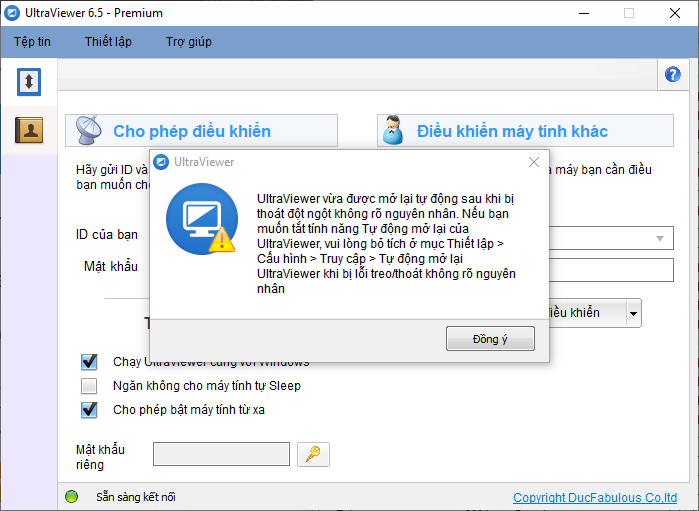699x511 pixels.
Task: Click the Đồng ý button in dialog
Action: click(x=490, y=339)
